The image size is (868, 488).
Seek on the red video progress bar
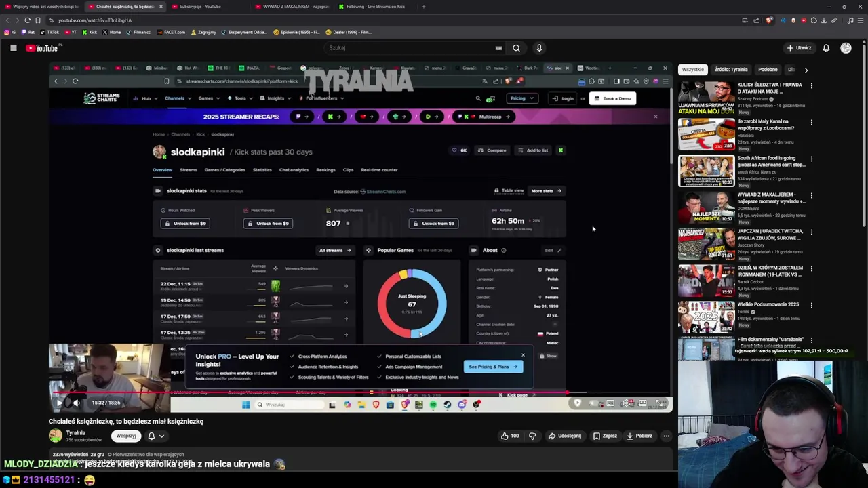[360, 392]
